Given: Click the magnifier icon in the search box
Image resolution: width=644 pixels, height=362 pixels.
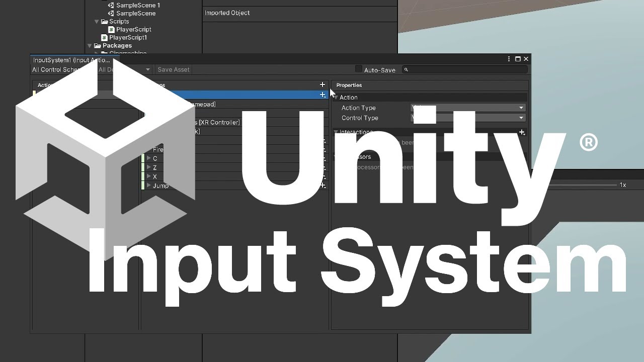Looking at the screenshot, I should pyautogui.click(x=406, y=70).
